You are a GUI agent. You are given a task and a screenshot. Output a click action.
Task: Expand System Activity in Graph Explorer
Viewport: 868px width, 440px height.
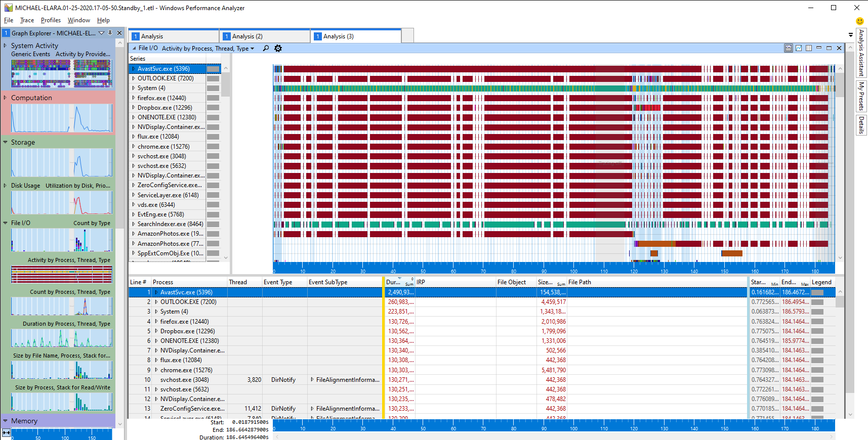click(5, 46)
